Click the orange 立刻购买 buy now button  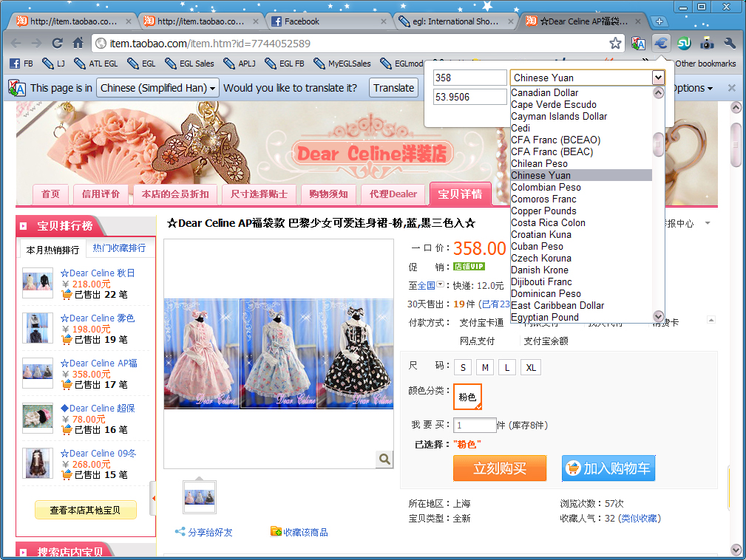coord(500,468)
